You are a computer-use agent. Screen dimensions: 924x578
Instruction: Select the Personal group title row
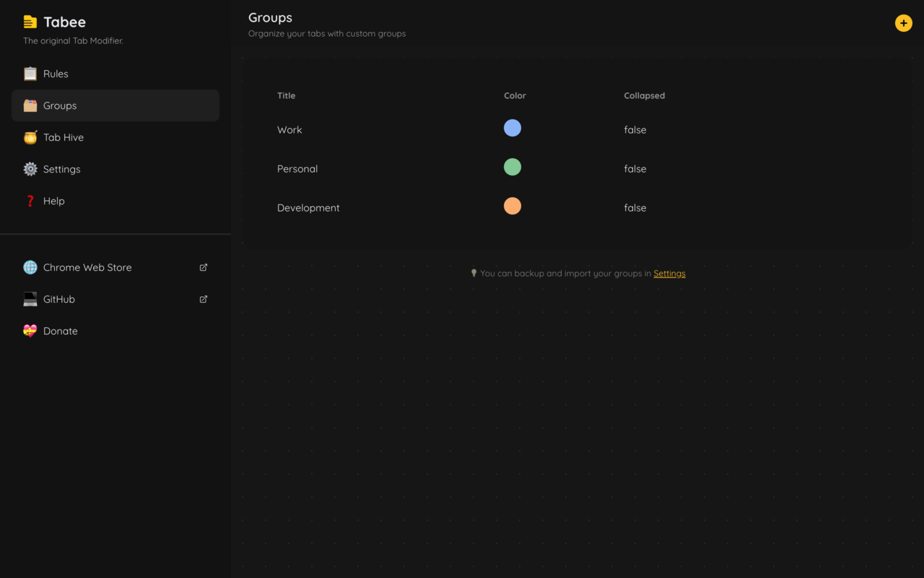(x=297, y=168)
